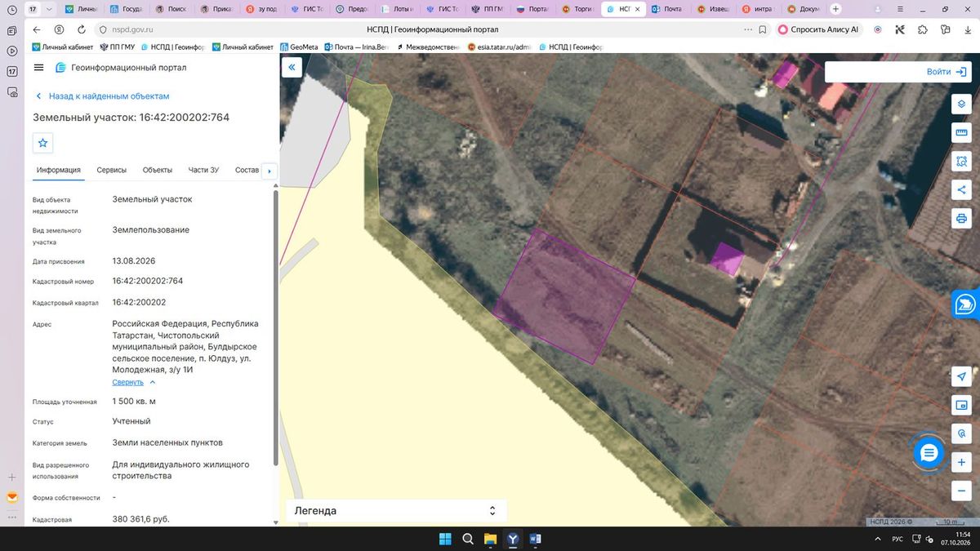Go back via Назад к найденным объектам

(x=102, y=96)
